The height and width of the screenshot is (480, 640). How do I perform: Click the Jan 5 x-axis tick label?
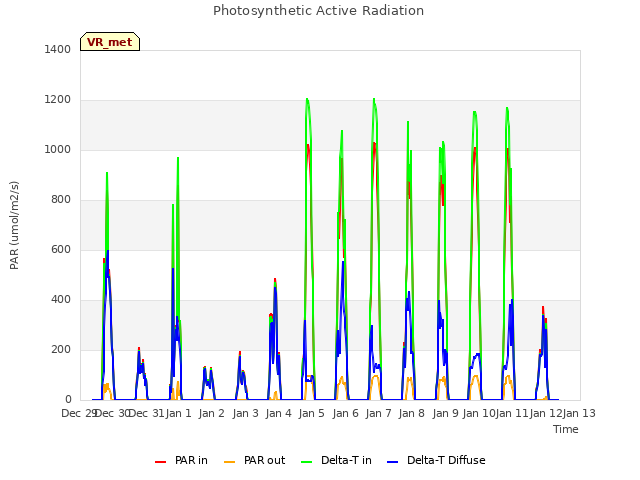[x=312, y=413]
